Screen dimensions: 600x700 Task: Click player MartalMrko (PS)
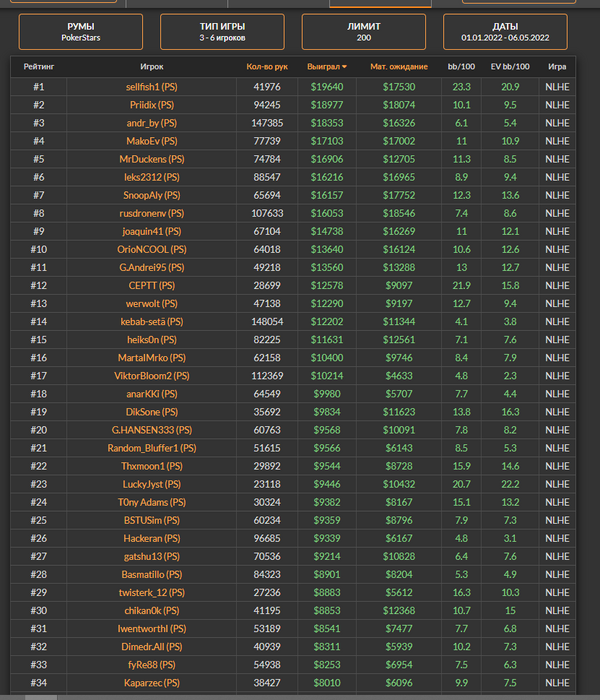152,358
